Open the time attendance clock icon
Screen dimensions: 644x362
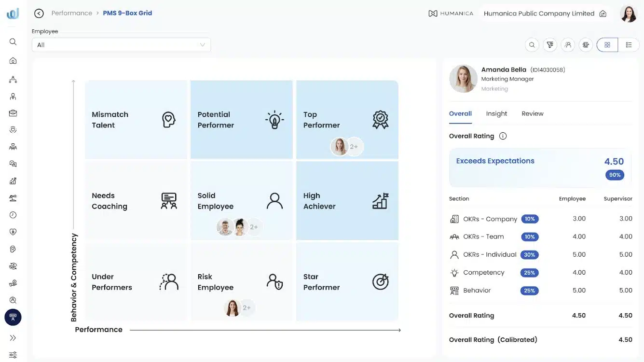tap(13, 214)
